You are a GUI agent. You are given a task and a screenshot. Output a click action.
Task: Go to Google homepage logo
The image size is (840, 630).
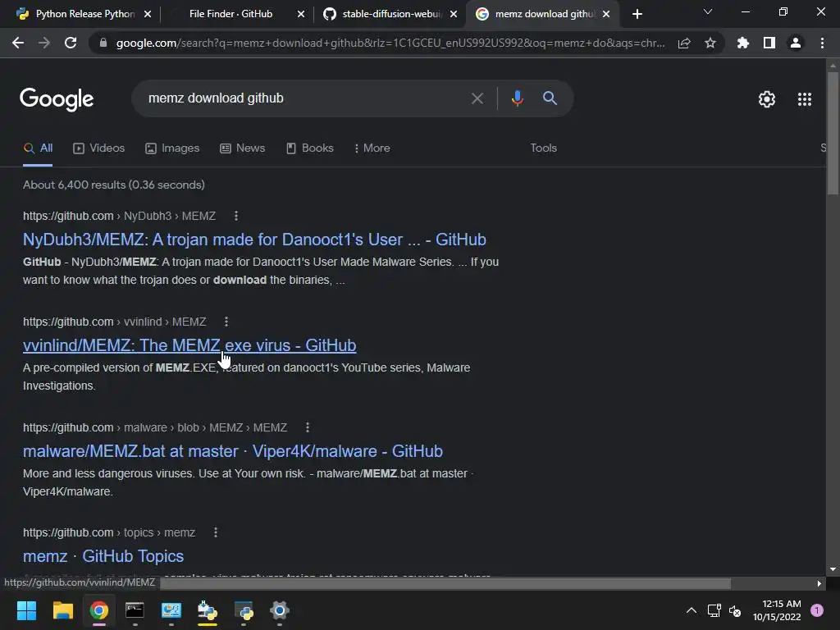pos(57,99)
